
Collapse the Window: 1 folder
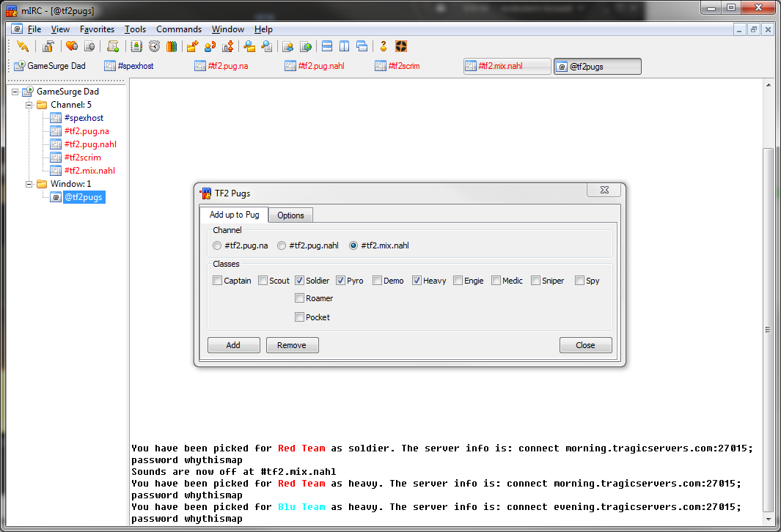pos(29,184)
